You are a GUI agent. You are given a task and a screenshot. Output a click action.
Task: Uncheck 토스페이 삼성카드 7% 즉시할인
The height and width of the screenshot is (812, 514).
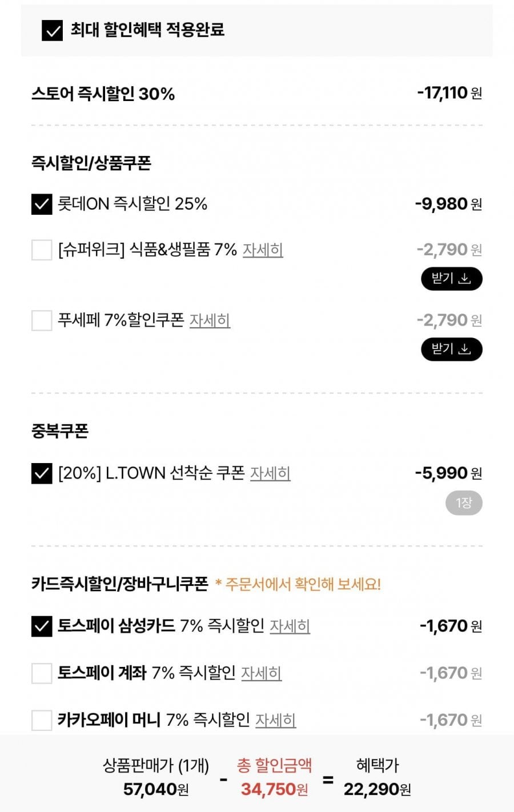[x=42, y=626]
